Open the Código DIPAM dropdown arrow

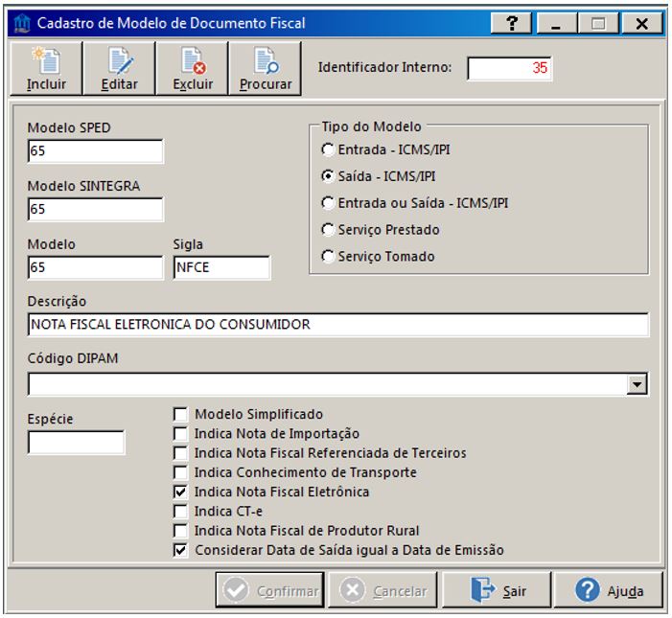pos(637,384)
